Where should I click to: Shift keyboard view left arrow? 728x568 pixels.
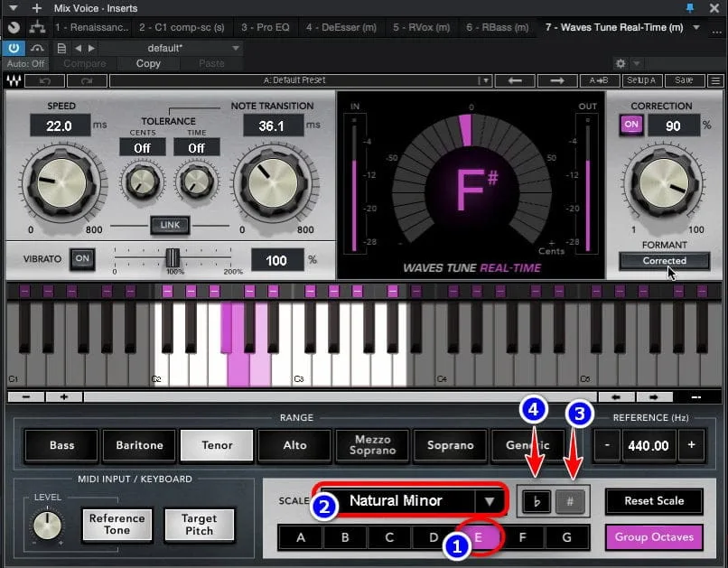tap(616, 397)
